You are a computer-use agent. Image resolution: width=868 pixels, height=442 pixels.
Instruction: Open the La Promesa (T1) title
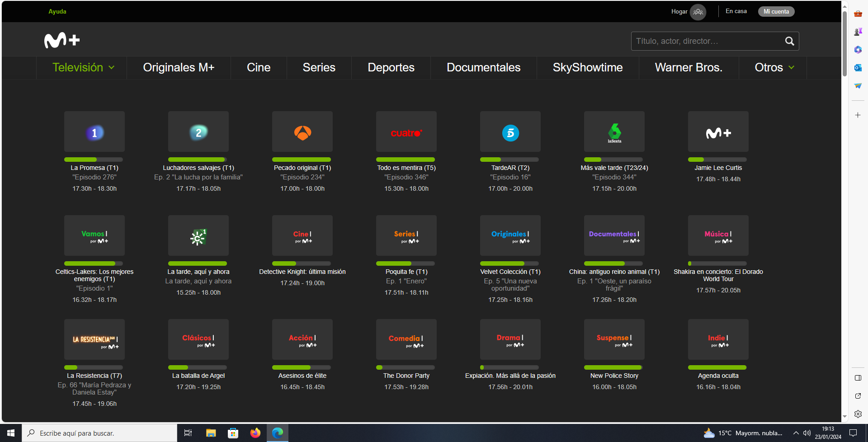click(x=94, y=168)
